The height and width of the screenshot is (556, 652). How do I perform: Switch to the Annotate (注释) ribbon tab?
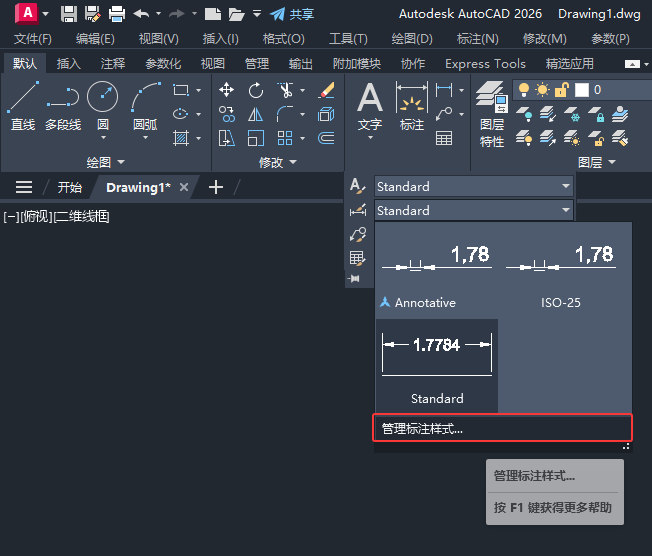point(113,64)
